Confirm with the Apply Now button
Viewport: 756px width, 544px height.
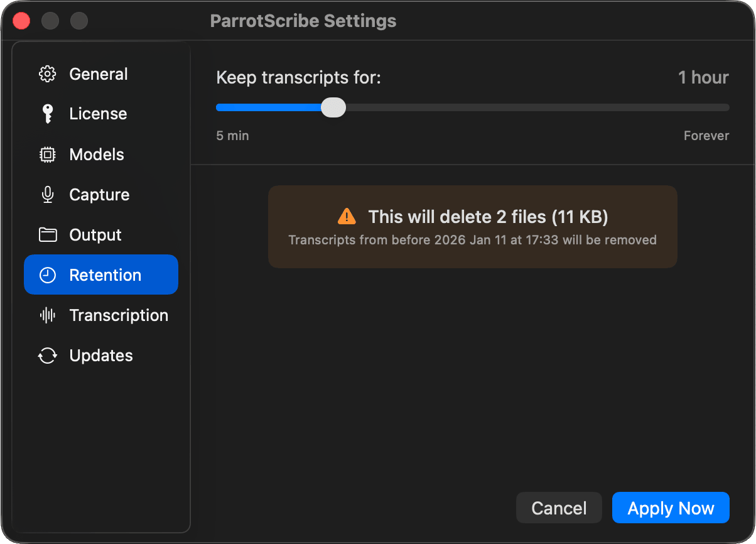point(671,508)
